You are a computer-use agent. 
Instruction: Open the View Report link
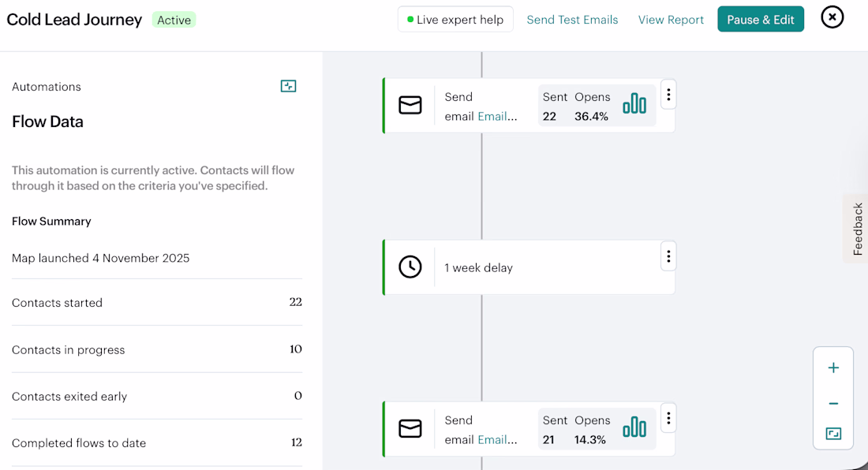click(671, 20)
